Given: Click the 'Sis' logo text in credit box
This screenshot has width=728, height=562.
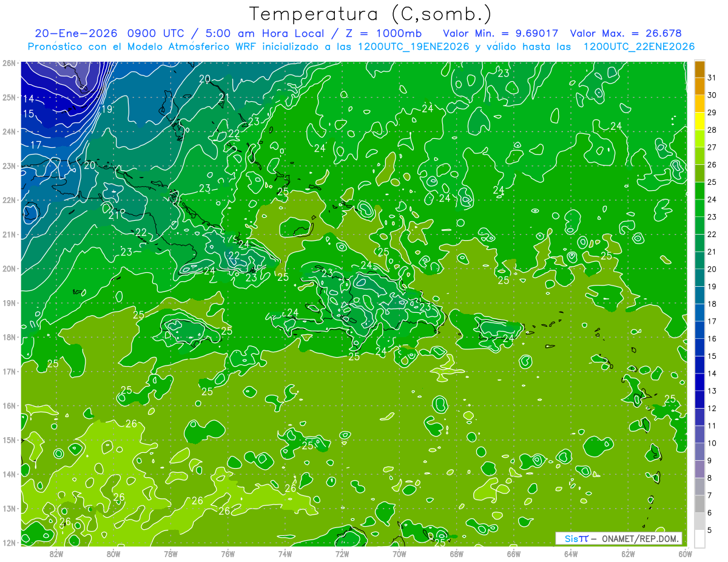Looking at the screenshot, I should point(571,538).
